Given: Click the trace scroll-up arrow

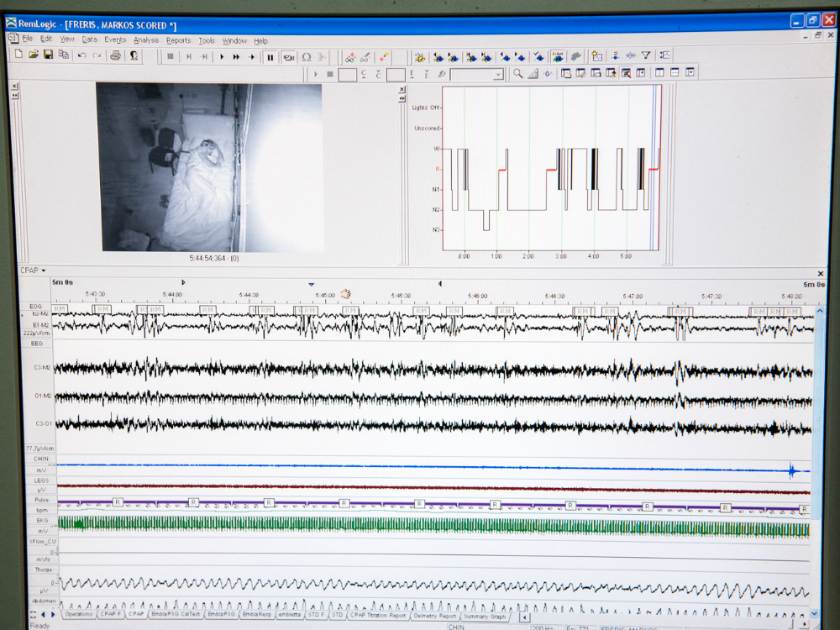Looking at the screenshot, I should pos(820,311).
